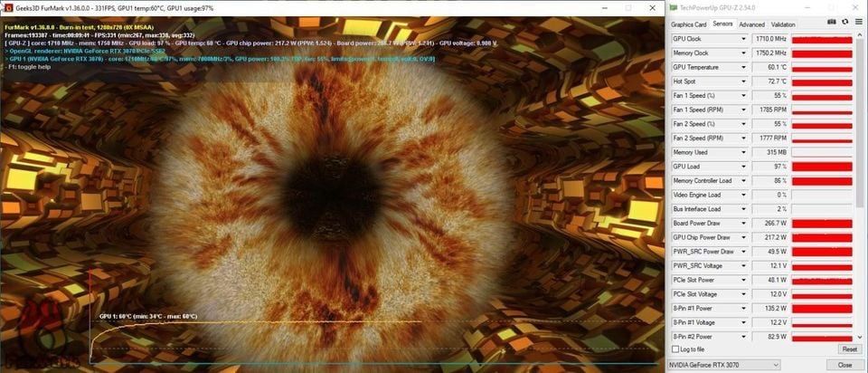
Task: Click the GPU-Z refresh icon
Action: (844, 22)
